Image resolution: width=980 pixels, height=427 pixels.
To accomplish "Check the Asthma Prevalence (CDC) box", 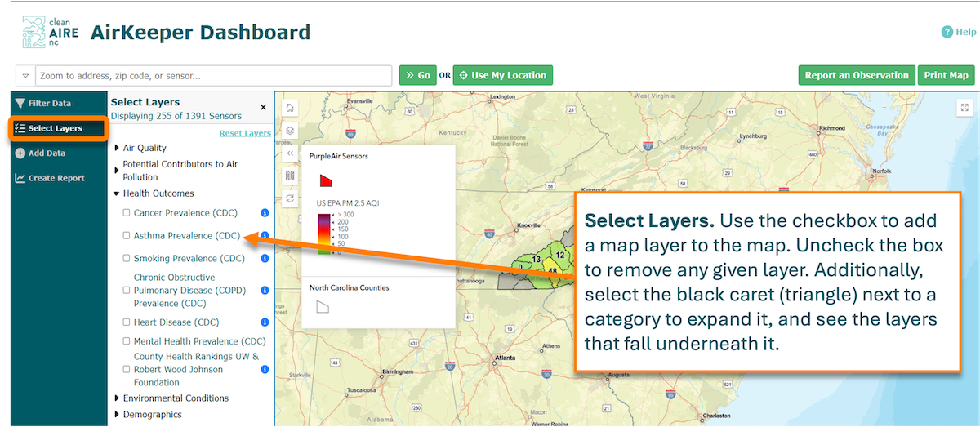I will tap(127, 235).
